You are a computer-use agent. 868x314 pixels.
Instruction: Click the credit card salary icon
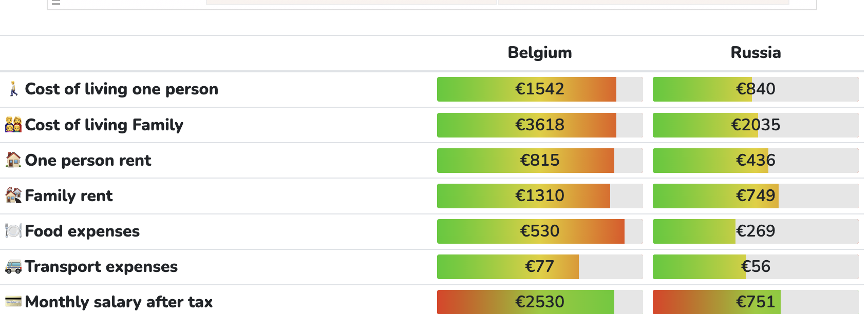click(13, 301)
